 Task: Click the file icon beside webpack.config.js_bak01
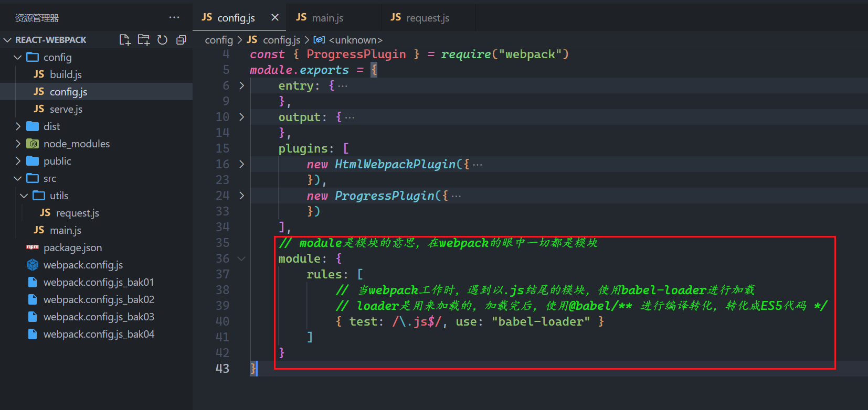[33, 282]
